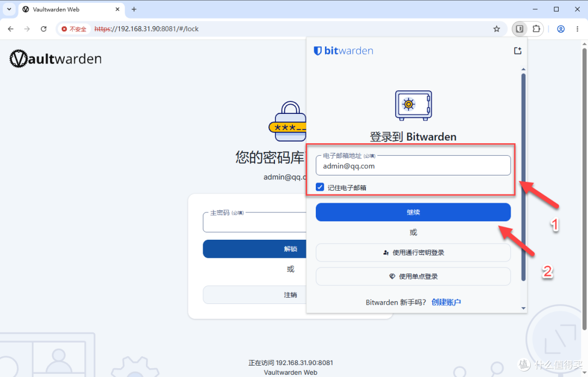The image size is (588, 377).
Task: Go back to previous page
Action: [10, 29]
